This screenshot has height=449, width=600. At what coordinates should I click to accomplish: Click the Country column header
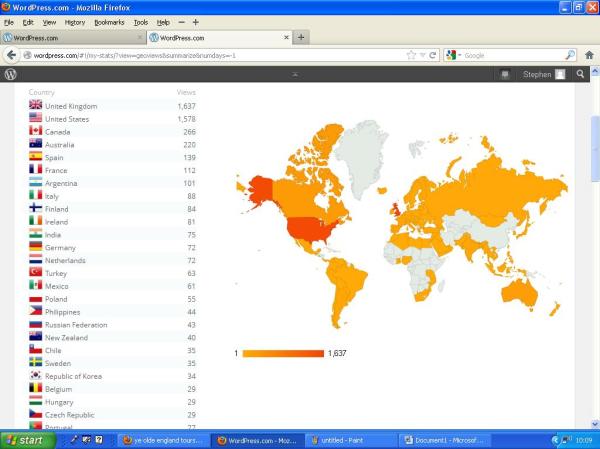point(41,92)
